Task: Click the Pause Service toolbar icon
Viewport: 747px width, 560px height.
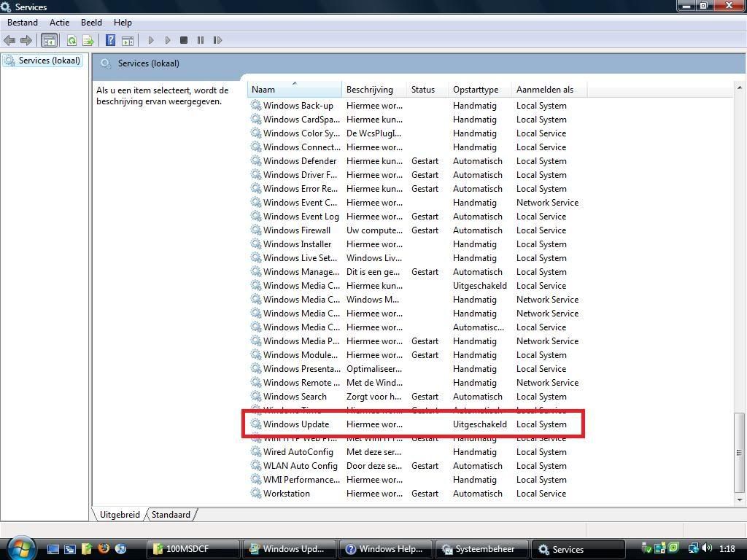Action: click(x=201, y=41)
